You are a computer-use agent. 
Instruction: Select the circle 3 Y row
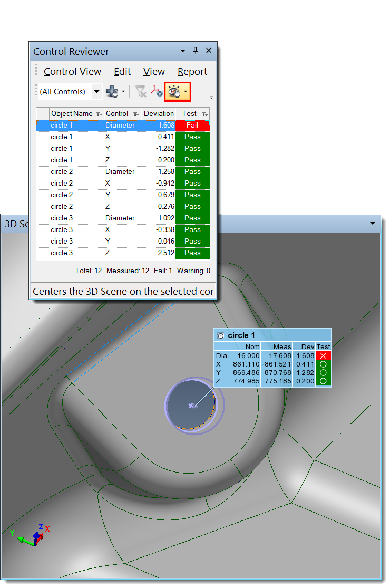click(x=123, y=242)
